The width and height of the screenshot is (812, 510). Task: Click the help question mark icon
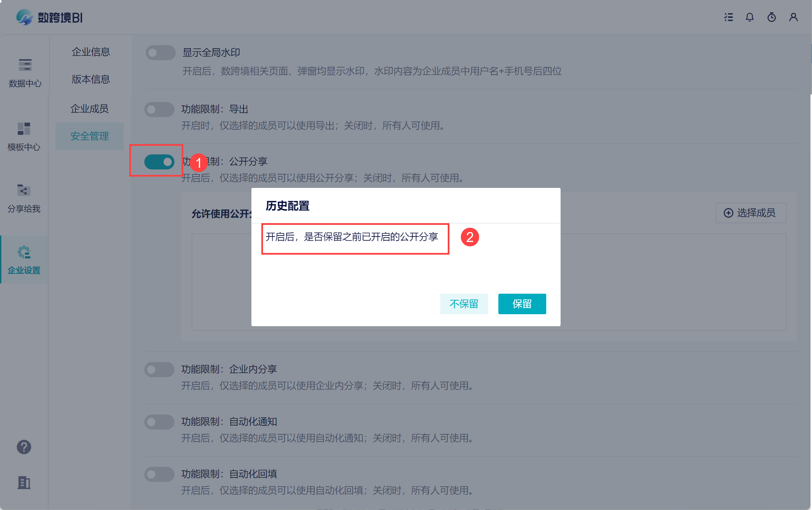click(x=24, y=447)
